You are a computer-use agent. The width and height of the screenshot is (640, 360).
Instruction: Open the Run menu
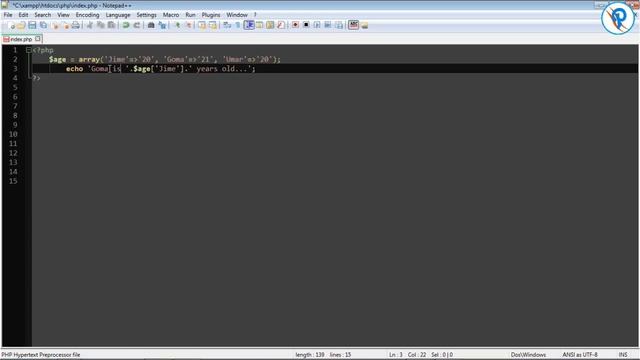pyautogui.click(x=191, y=15)
